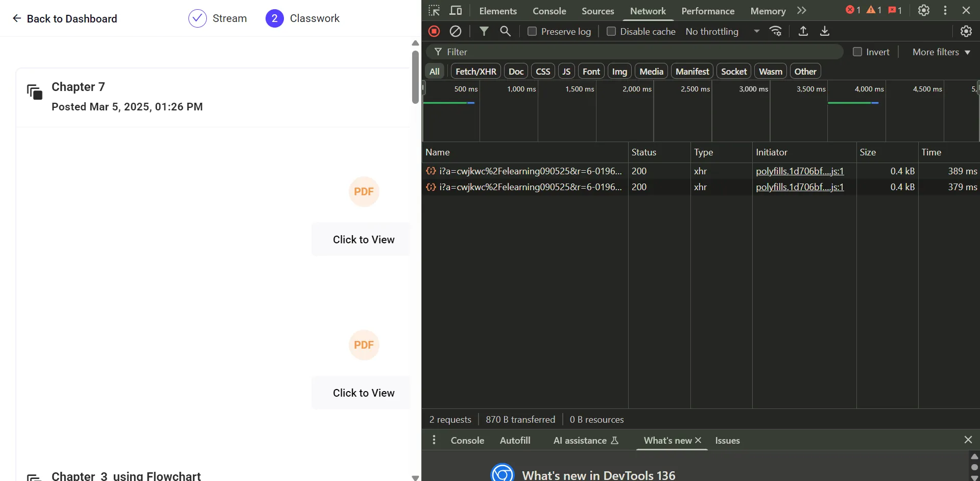Import HAR file with upload icon

pyautogui.click(x=803, y=31)
